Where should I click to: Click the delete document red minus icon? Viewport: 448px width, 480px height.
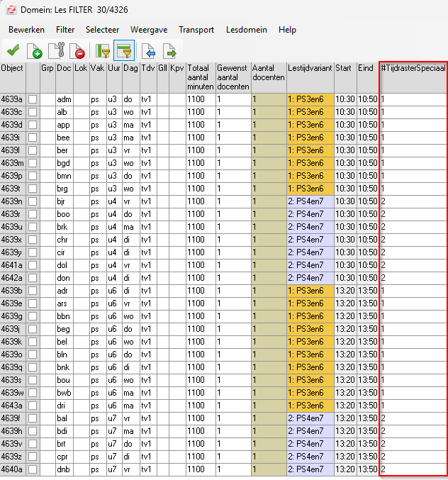[78, 50]
